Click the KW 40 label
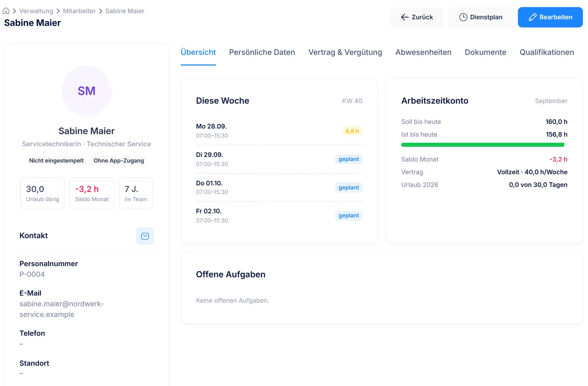 pos(352,101)
